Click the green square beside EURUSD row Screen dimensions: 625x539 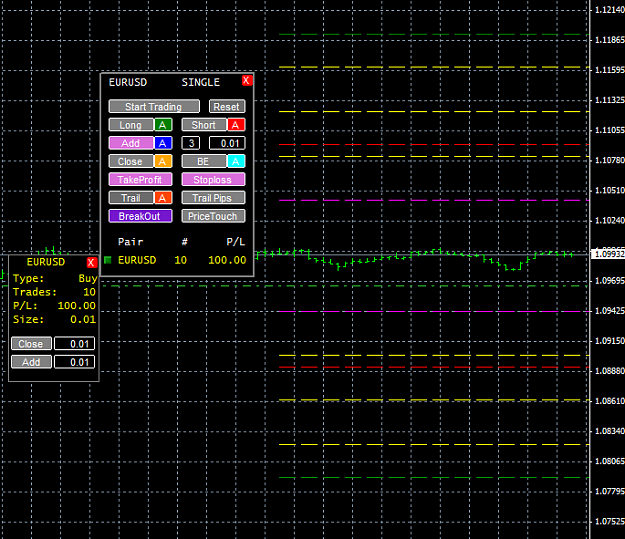(108, 260)
